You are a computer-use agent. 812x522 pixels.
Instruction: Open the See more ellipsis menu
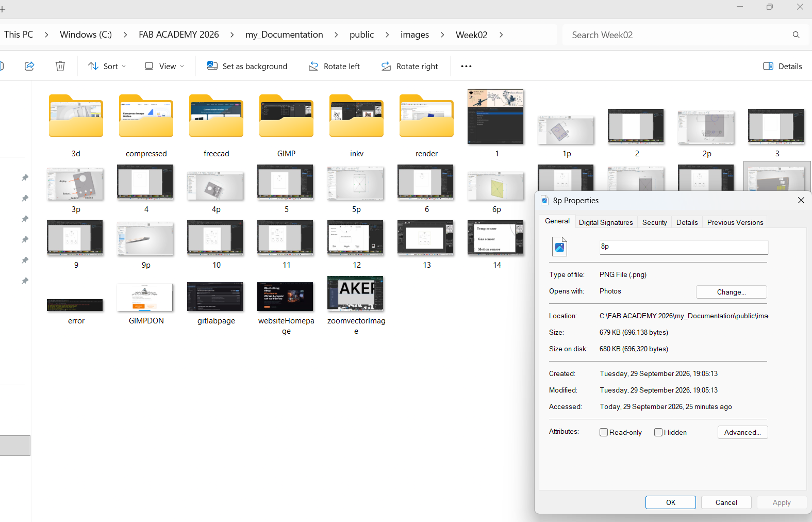point(466,66)
